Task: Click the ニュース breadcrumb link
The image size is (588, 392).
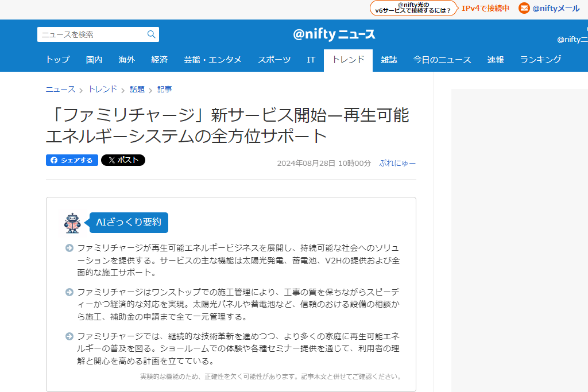Action: coord(60,89)
